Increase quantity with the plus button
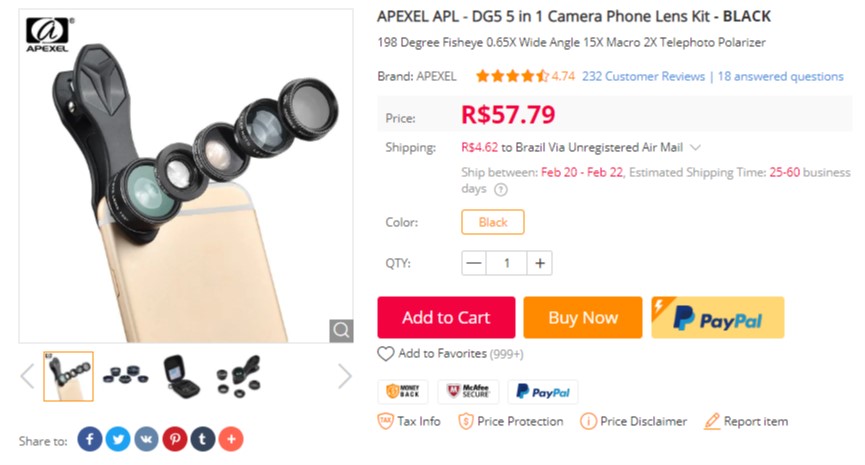The height and width of the screenshot is (465, 865). (x=540, y=263)
